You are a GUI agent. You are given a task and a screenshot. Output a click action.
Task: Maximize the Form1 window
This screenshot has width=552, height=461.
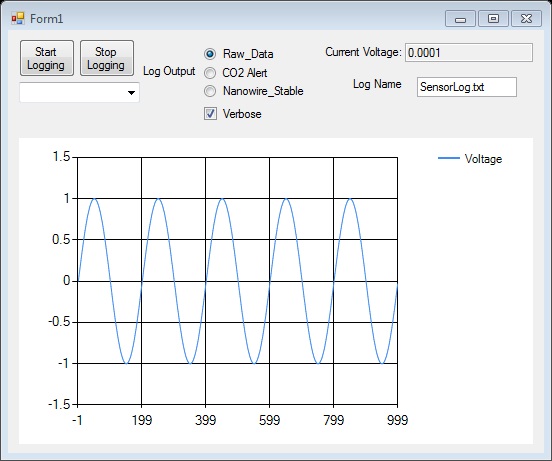(493, 19)
